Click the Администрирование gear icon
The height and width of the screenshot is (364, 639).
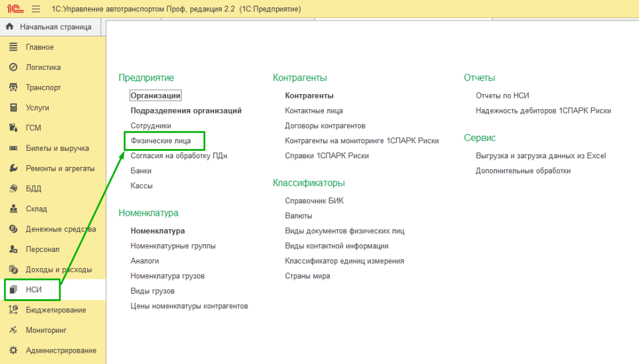click(x=13, y=350)
